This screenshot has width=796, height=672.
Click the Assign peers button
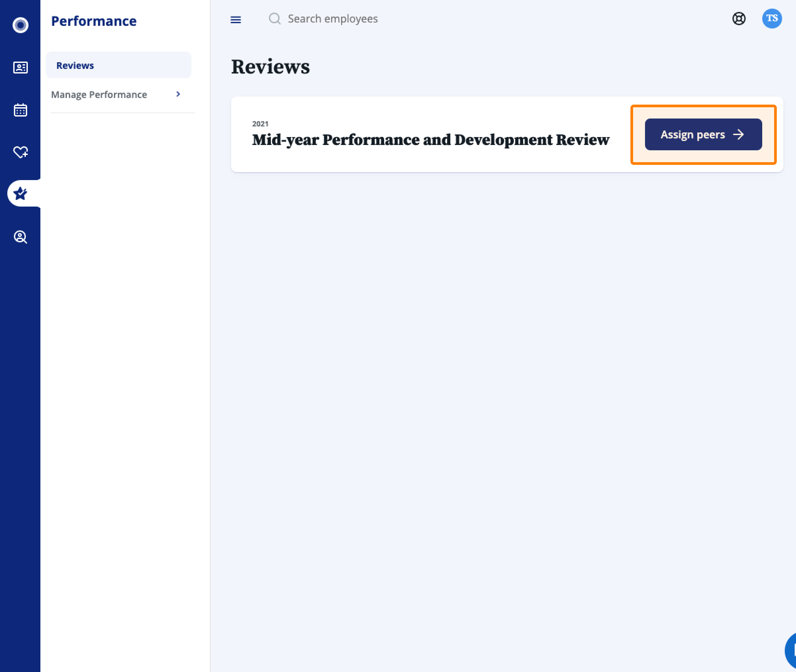pyautogui.click(x=703, y=134)
